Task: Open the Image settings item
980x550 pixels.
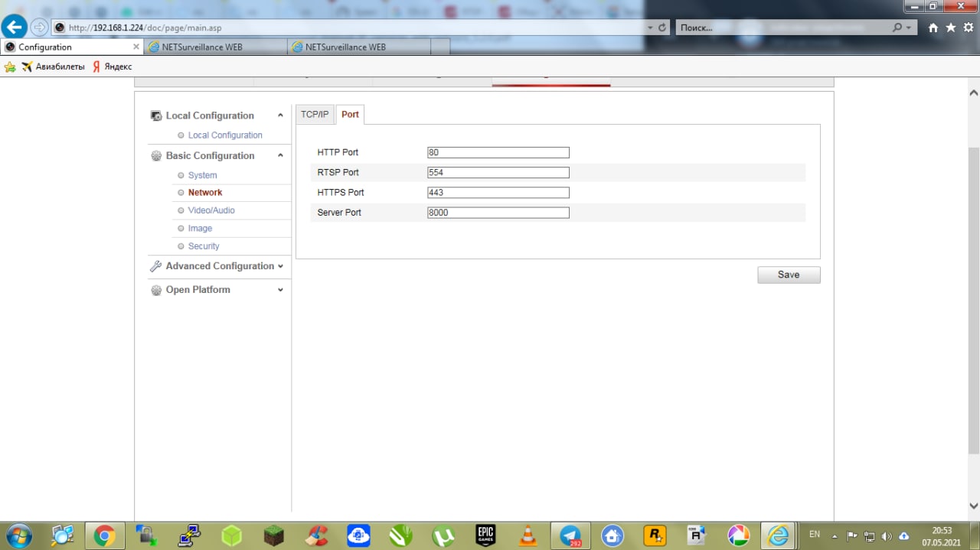Action: click(x=200, y=229)
